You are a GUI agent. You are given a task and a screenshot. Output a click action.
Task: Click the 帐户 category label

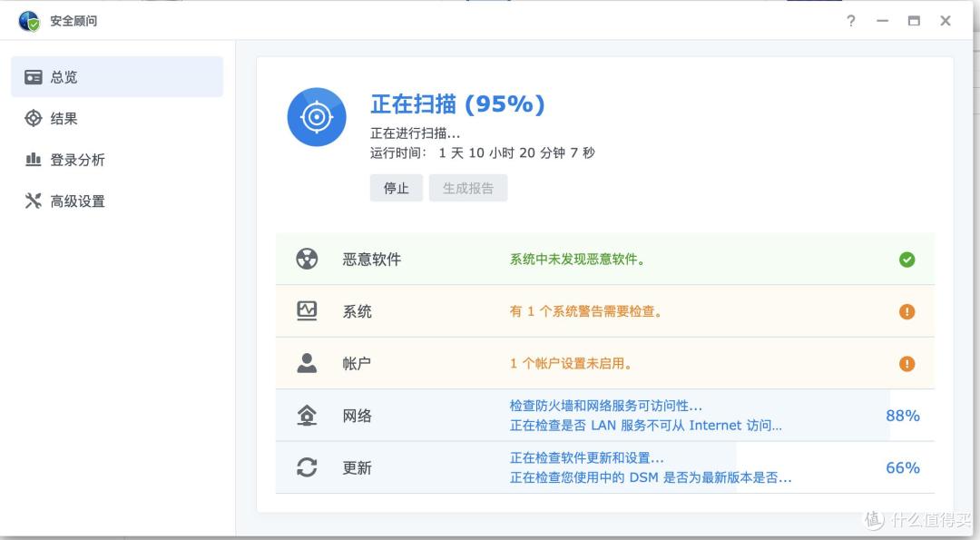[x=357, y=364]
